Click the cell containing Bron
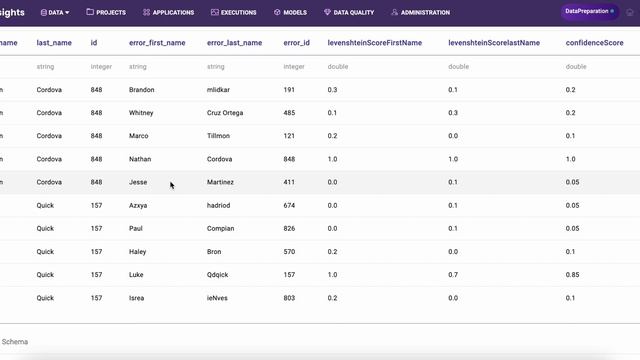This screenshot has height=360, width=640. [214, 252]
